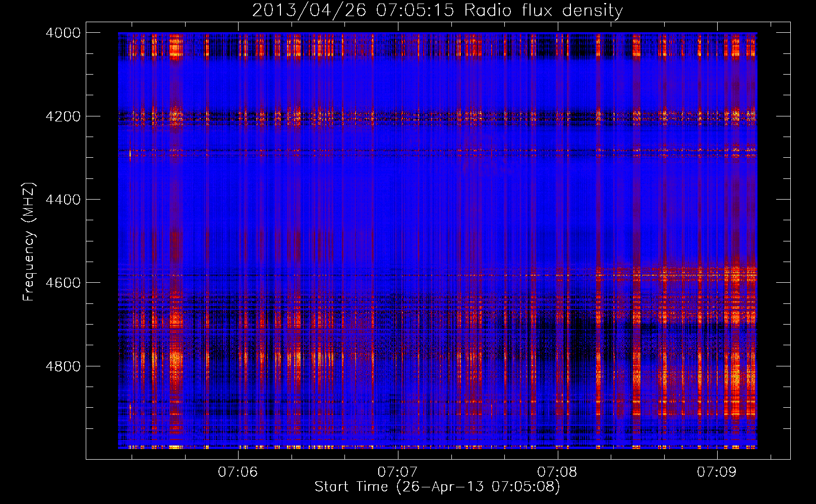Choose the 07:09 time axis label
The height and width of the screenshot is (504, 816).
click(x=717, y=472)
